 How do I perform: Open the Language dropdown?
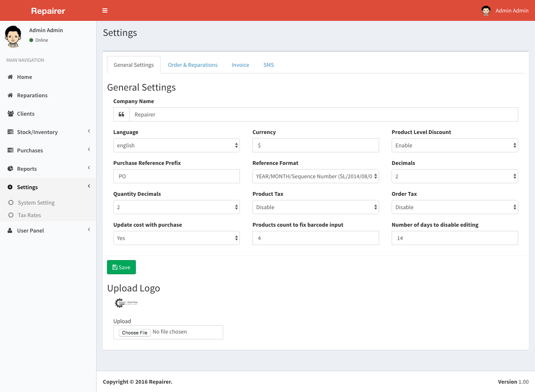pos(176,145)
